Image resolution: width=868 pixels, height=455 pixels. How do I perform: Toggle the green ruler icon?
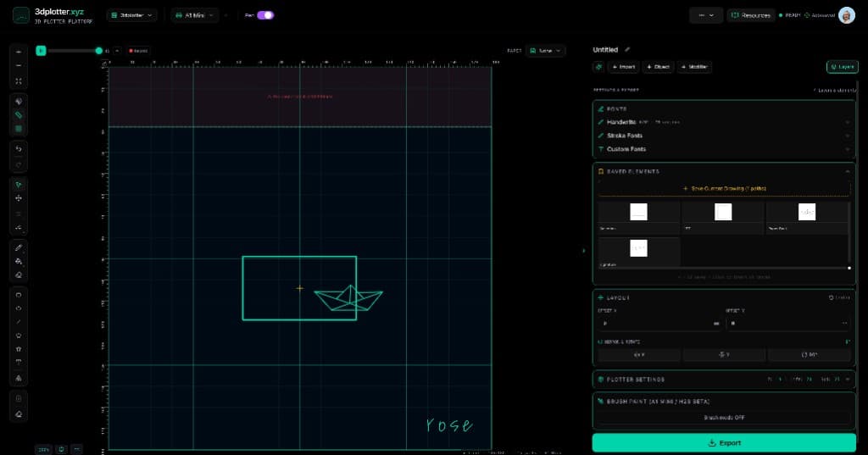pyautogui.click(x=19, y=115)
